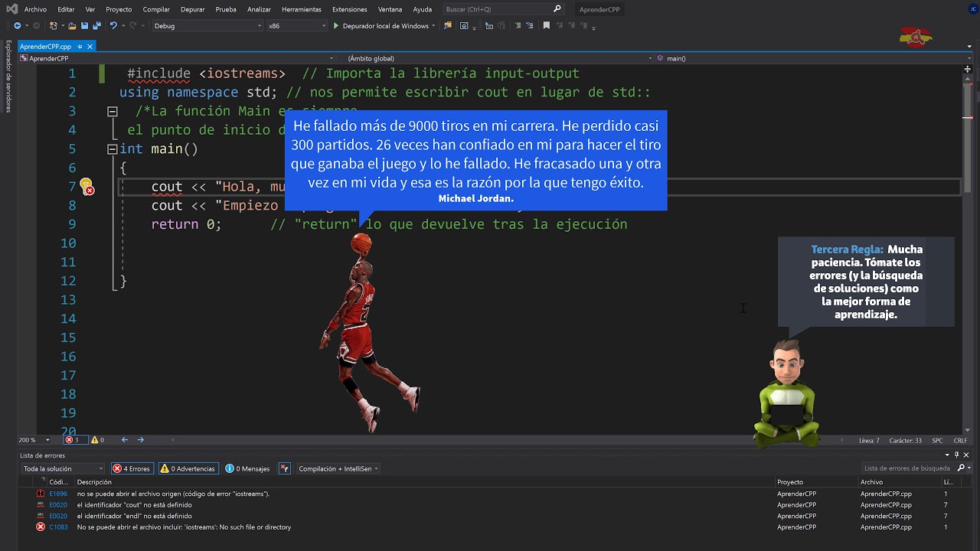Collapse the comment block on line 3
Viewport: 980px width, 551px height.
coord(112,112)
